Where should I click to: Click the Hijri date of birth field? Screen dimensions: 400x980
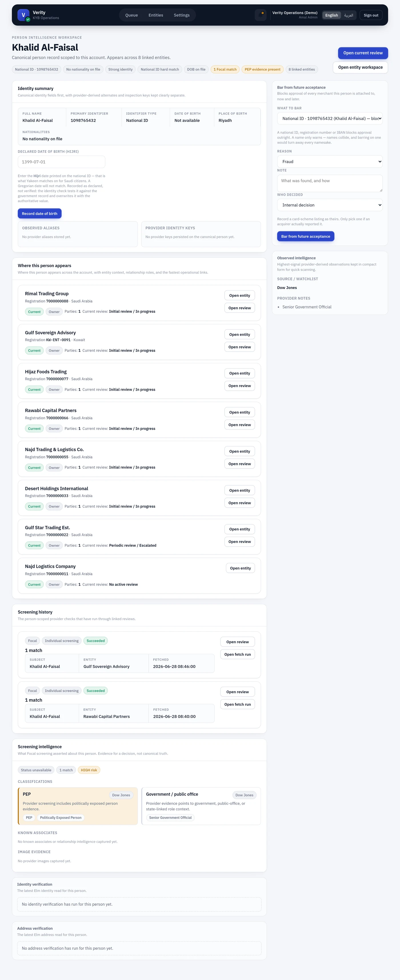click(61, 162)
